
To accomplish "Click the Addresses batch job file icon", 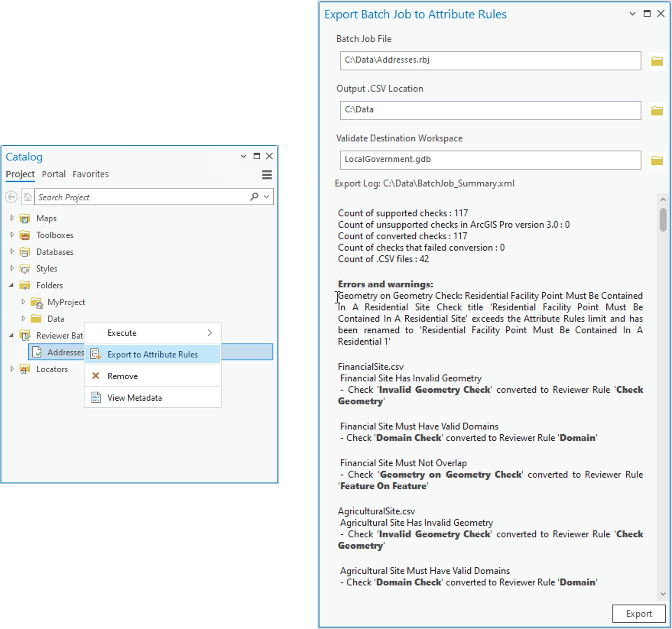I will point(37,352).
